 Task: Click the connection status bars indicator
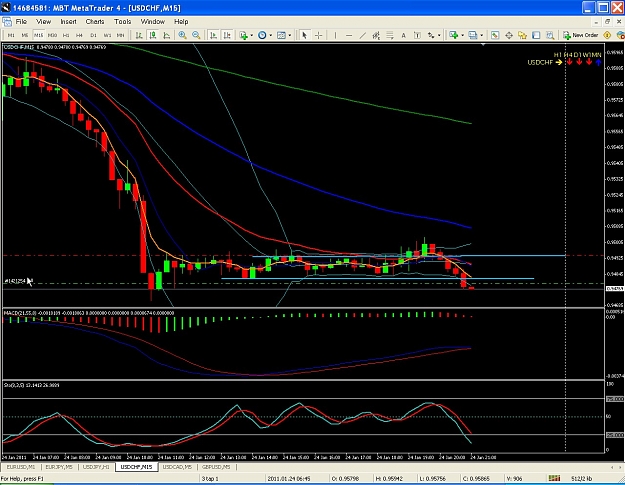coord(554,478)
